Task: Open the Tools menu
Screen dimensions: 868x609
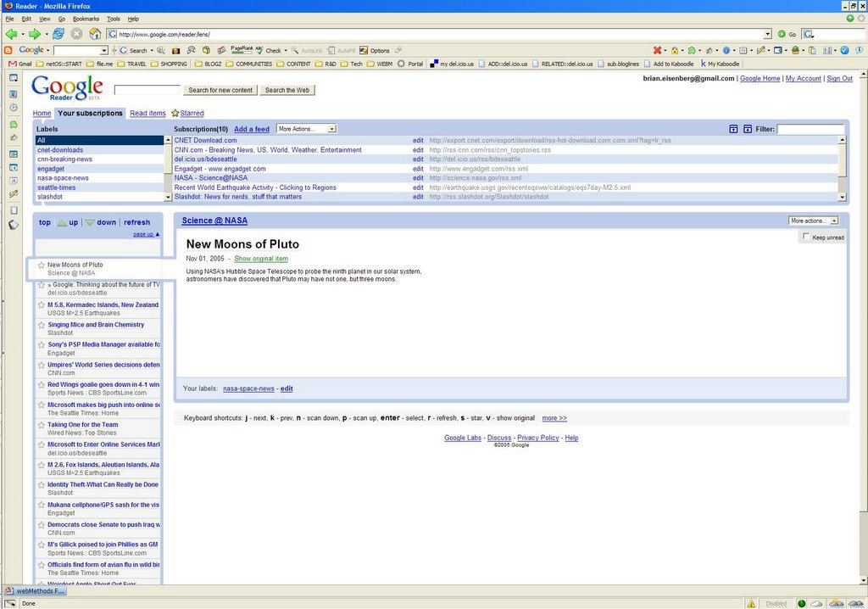Action: [113, 19]
